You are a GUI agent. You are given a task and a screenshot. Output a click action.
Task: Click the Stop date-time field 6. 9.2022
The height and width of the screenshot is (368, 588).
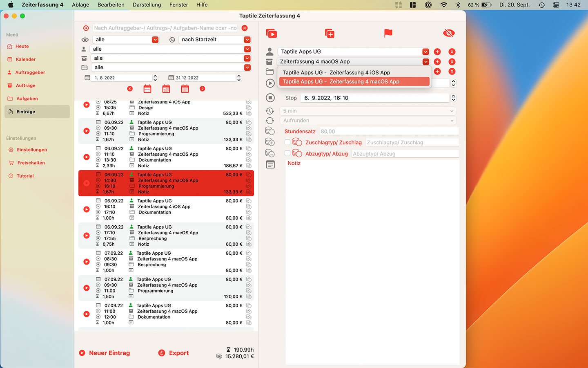[375, 98]
